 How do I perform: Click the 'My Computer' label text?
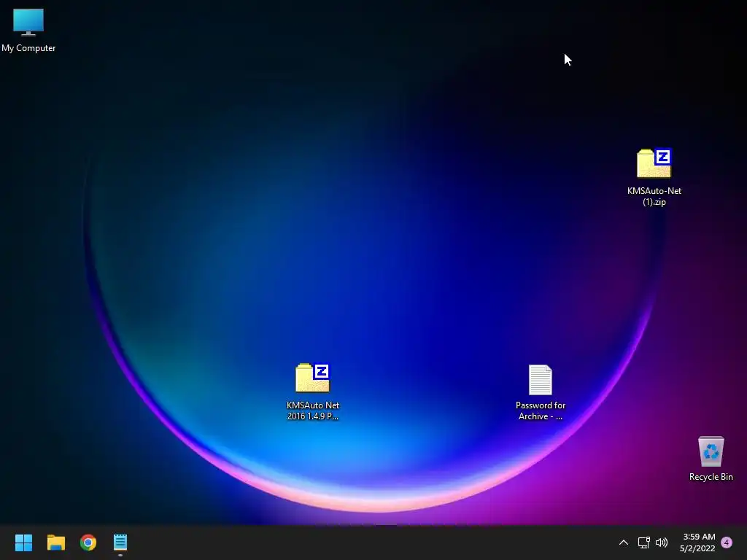coord(28,48)
